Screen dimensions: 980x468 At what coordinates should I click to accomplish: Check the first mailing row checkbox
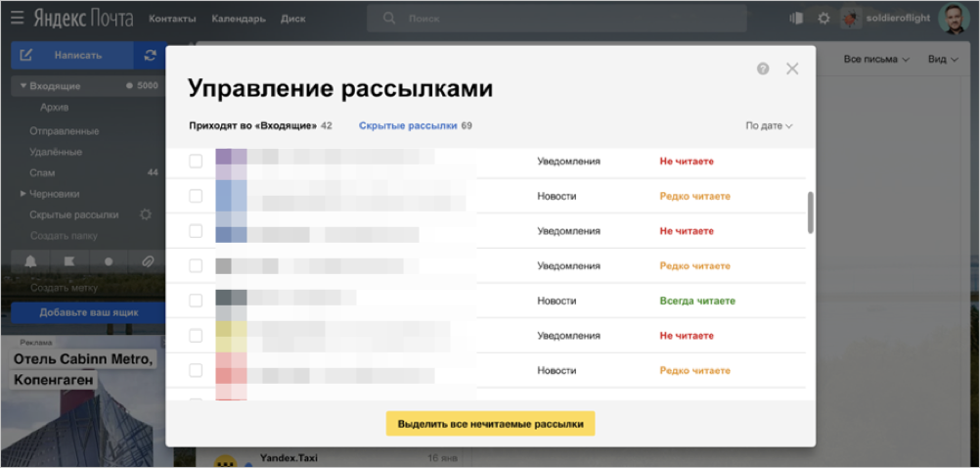pyautogui.click(x=196, y=162)
